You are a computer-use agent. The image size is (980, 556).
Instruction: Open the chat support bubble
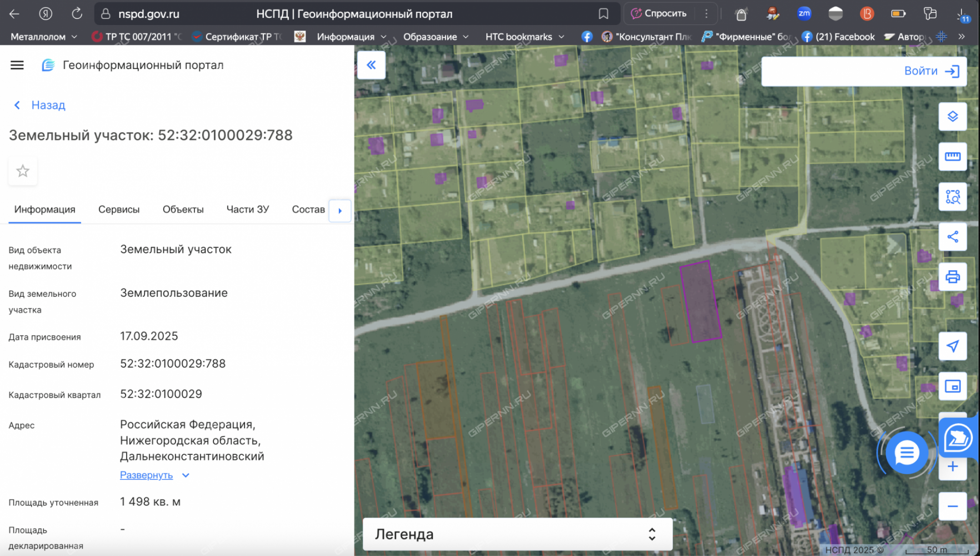click(907, 453)
